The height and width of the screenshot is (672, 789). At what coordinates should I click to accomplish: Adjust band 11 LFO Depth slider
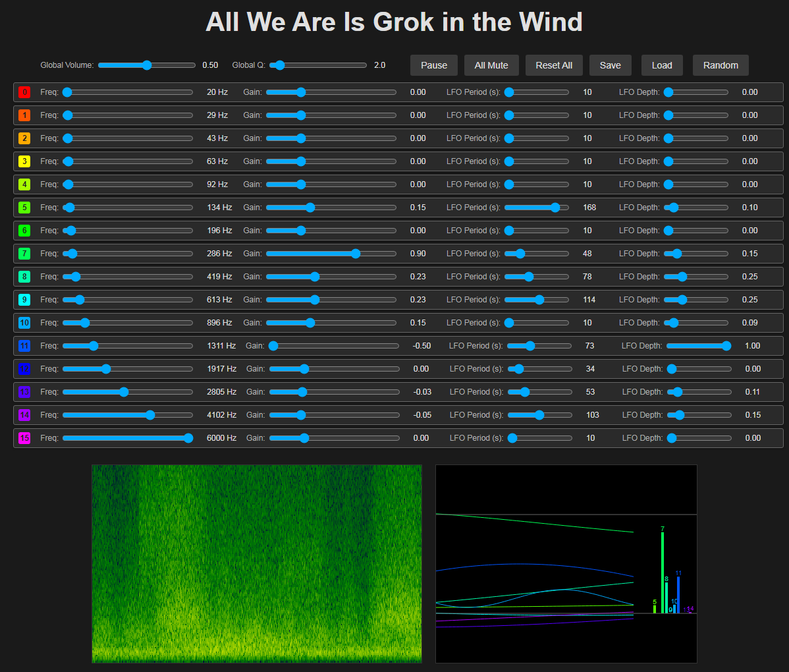699,346
